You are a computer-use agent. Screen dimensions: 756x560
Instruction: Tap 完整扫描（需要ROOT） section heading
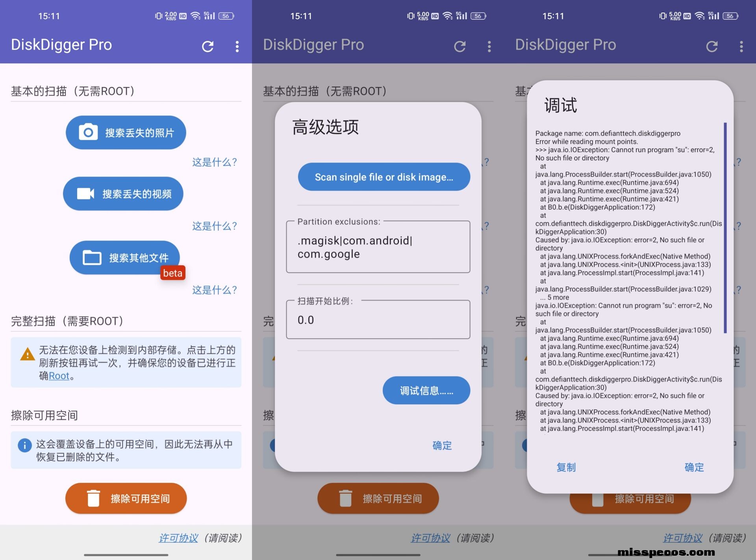tap(67, 321)
